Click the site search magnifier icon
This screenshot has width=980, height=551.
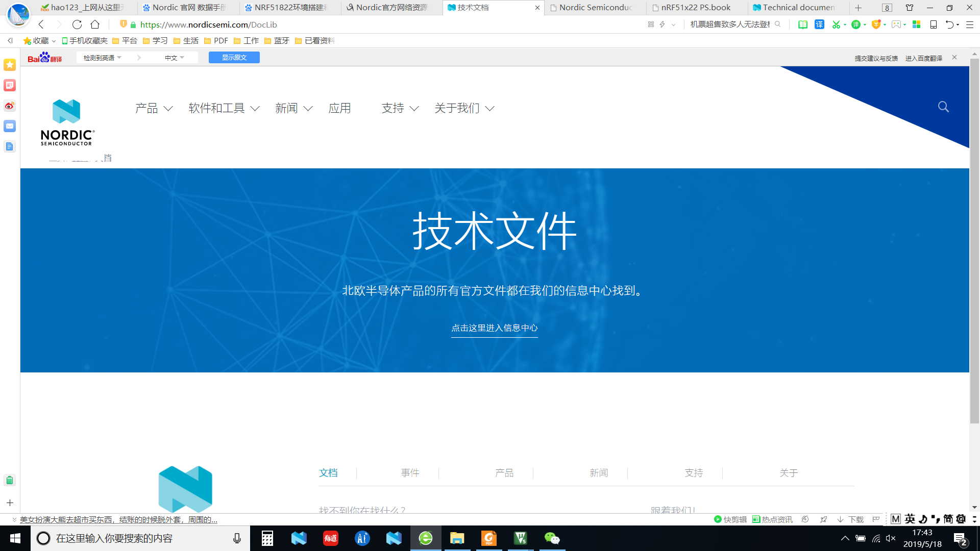click(943, 107)
